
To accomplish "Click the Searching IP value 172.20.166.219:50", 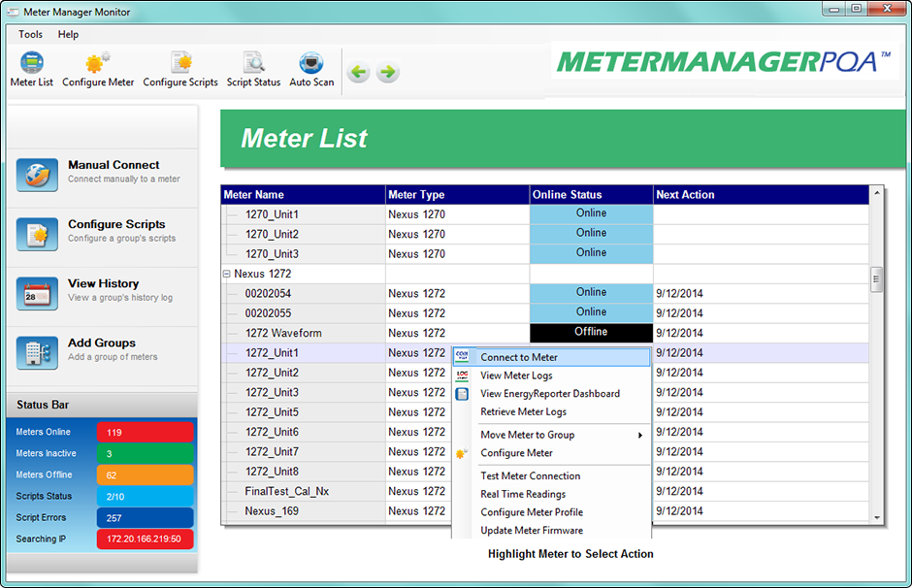I will [145, 539].
